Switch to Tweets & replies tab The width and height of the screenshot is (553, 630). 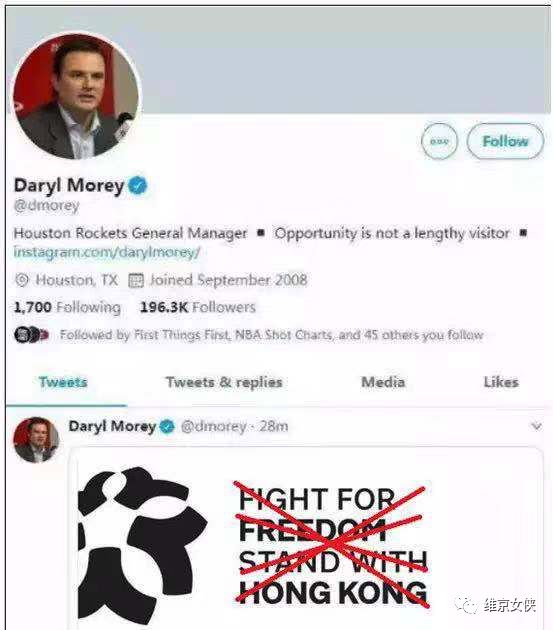click(x=224, y=382)
